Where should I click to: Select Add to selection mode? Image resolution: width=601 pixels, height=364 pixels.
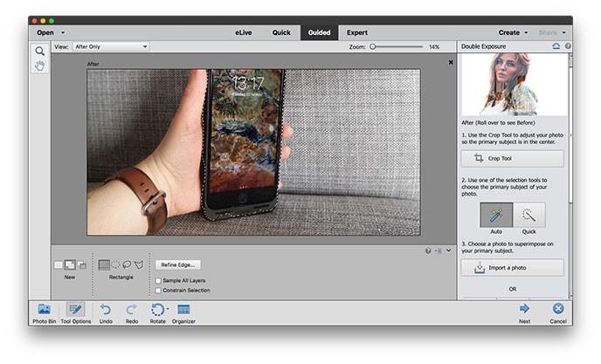tap(70, 264)
